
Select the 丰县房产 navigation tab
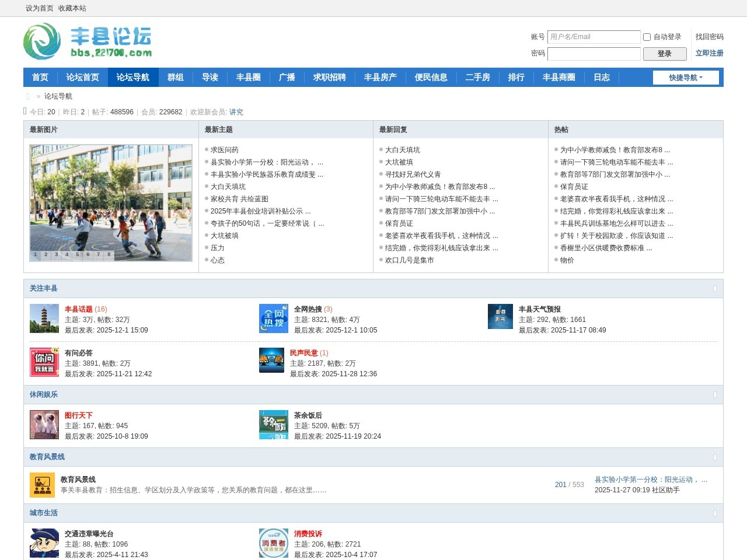pyautogui.click(x=380, y=78)
